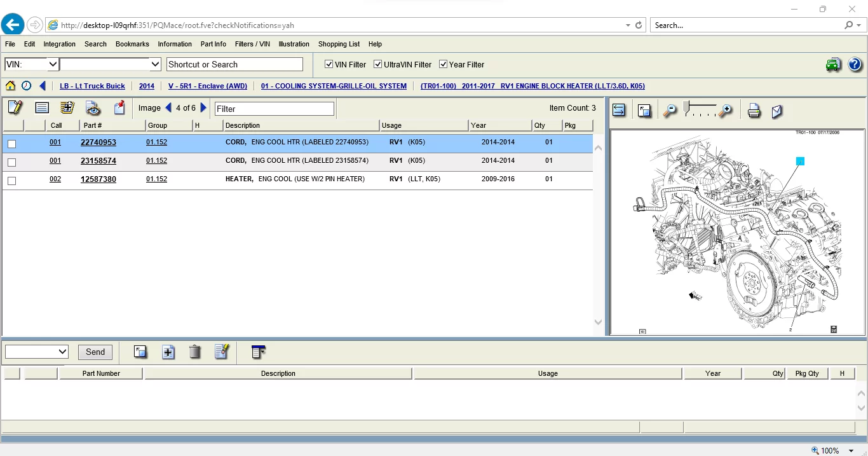Uncheck the VIN Filter checkbox
This screenshot has height=456, width=868.
[329, 64]
